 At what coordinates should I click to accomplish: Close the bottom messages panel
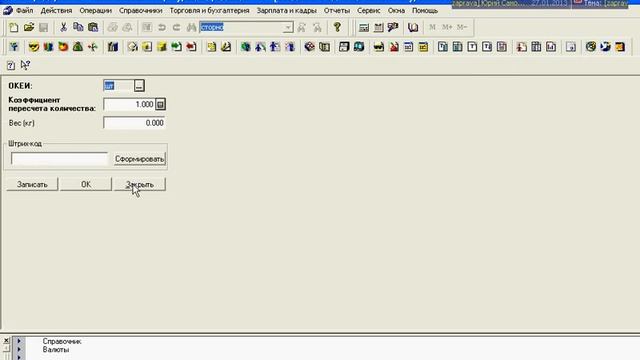[x=6, y=340]
